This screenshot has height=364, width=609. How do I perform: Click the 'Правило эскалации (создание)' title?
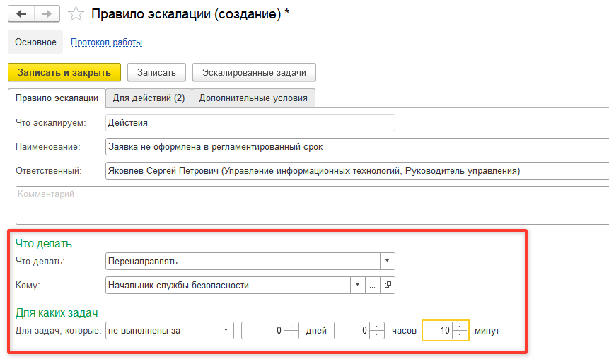[x=190, y=14]
